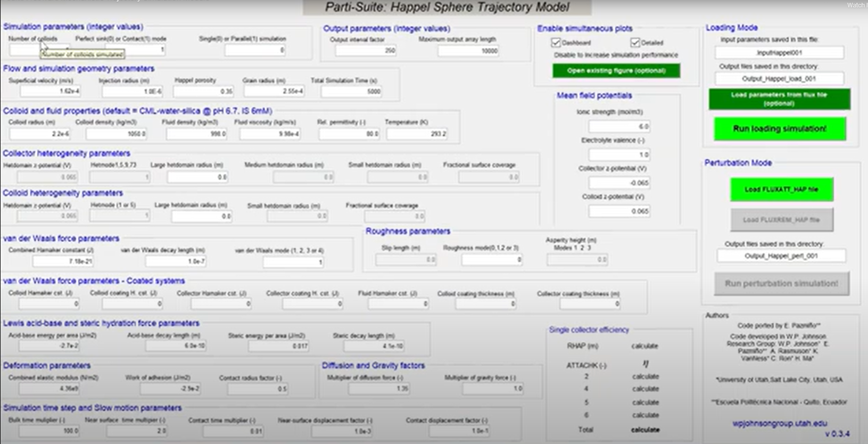This screenshot has width=868, height=444.
Task: Click Open existing figure (optional) button
Action: point(616,71)
